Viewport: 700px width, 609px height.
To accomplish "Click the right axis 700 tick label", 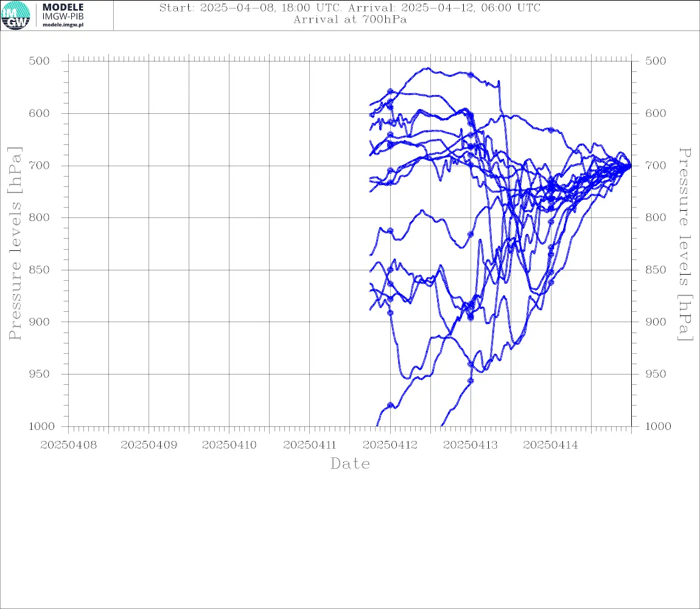I will tap(656, 165).
